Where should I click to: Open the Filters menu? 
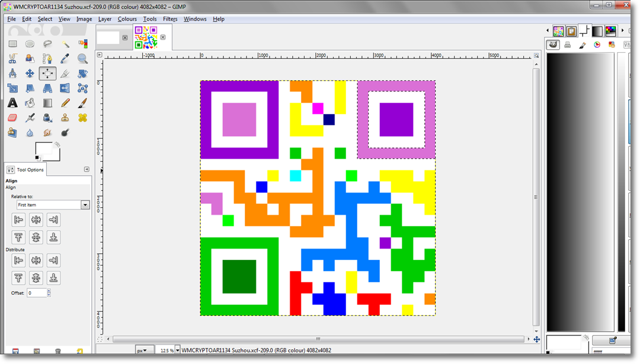pyautogui.click(x=170, y=19)
